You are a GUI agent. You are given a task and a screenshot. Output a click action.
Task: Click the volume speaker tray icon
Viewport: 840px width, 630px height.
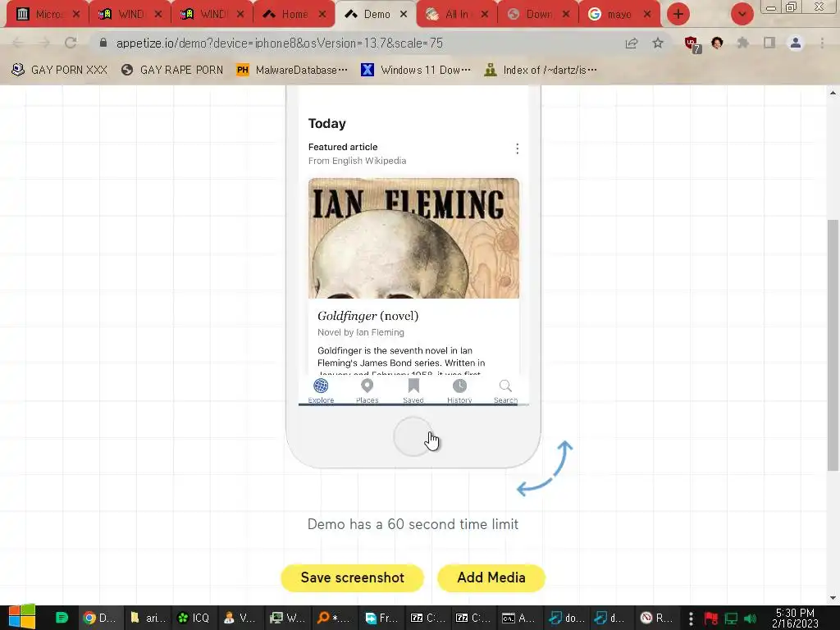tap(751, 619)
